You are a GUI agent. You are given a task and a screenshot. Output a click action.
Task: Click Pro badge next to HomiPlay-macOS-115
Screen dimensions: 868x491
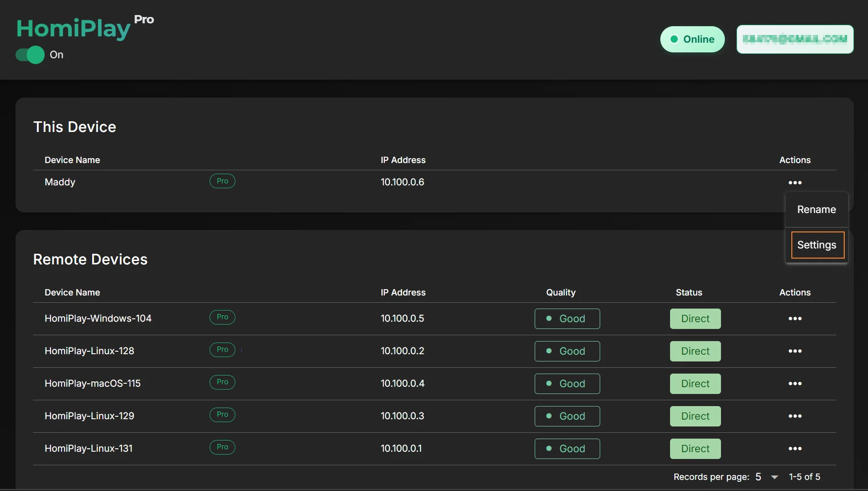click(x=222, y=382)
